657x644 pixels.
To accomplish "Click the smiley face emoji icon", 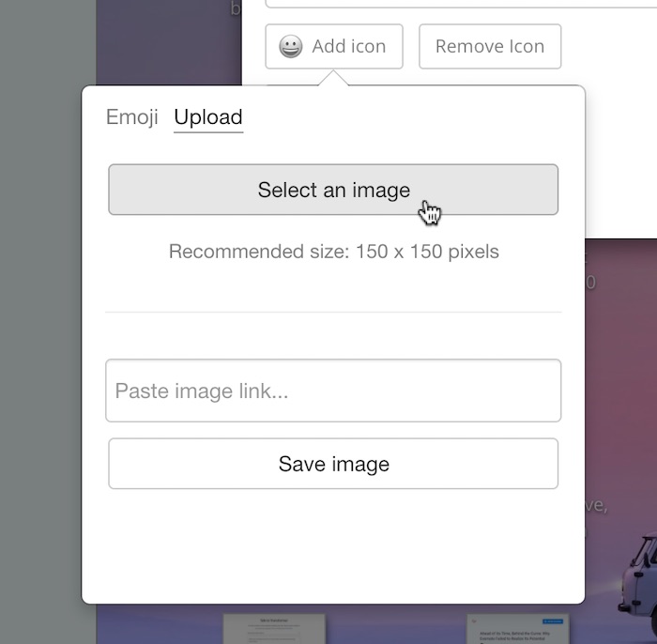I will pyautogui.click(x=291, y=47).
